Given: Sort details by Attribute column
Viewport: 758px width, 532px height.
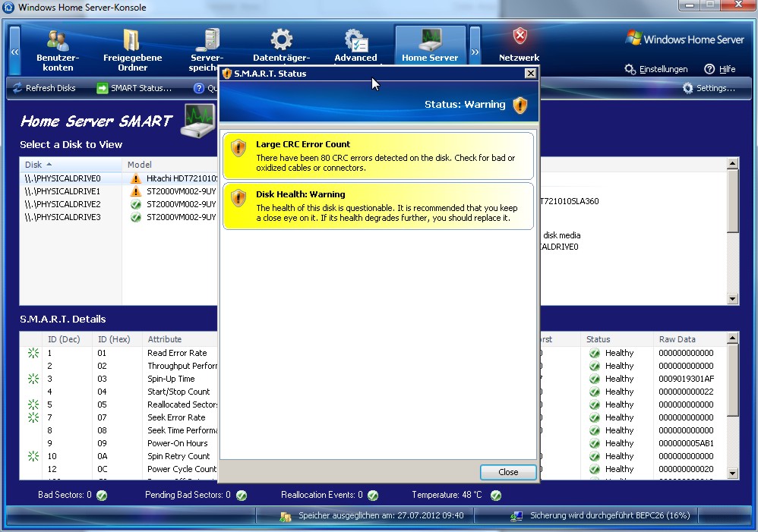Looking at the screenshot, I should point(165,339).
